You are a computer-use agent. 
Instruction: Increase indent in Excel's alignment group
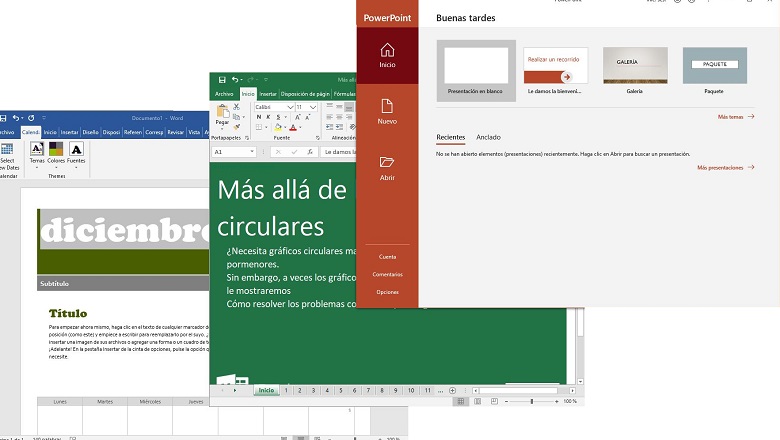[339, 127]
